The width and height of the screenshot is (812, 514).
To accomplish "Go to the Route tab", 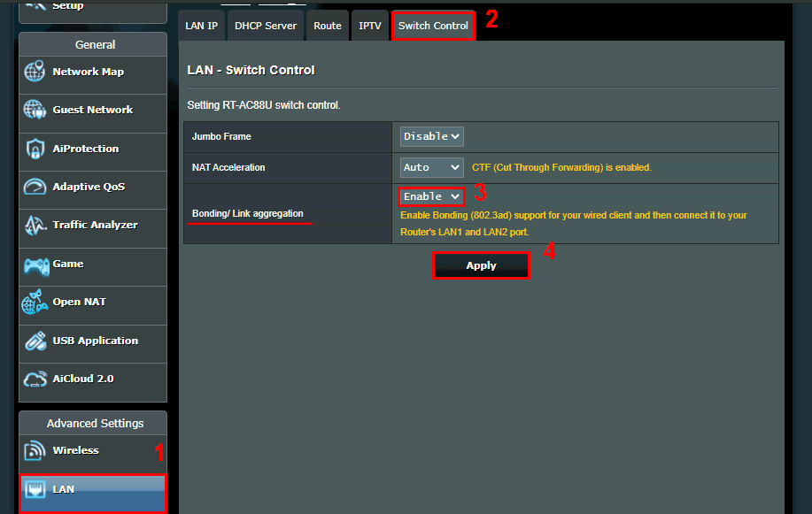I will coord(327,26).
